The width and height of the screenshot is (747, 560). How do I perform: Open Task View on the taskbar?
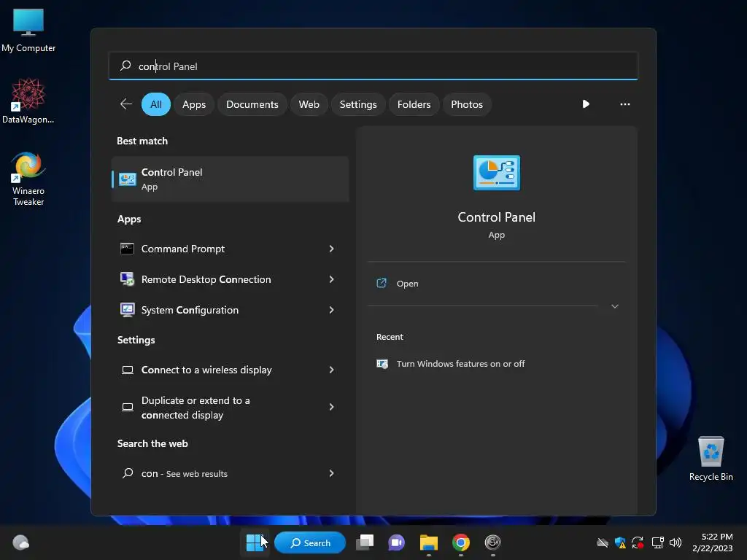click(x=365, y=542)
